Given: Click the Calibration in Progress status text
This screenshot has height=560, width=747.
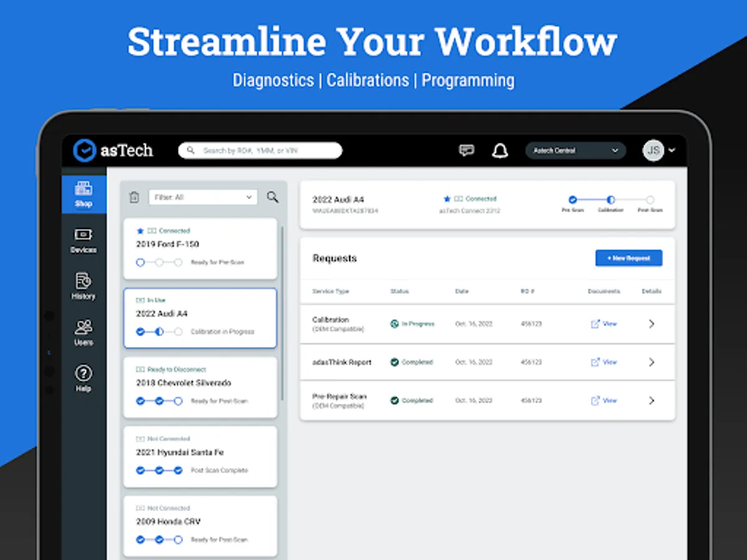Looking at the screenshot, I should [x=222, y=332].
